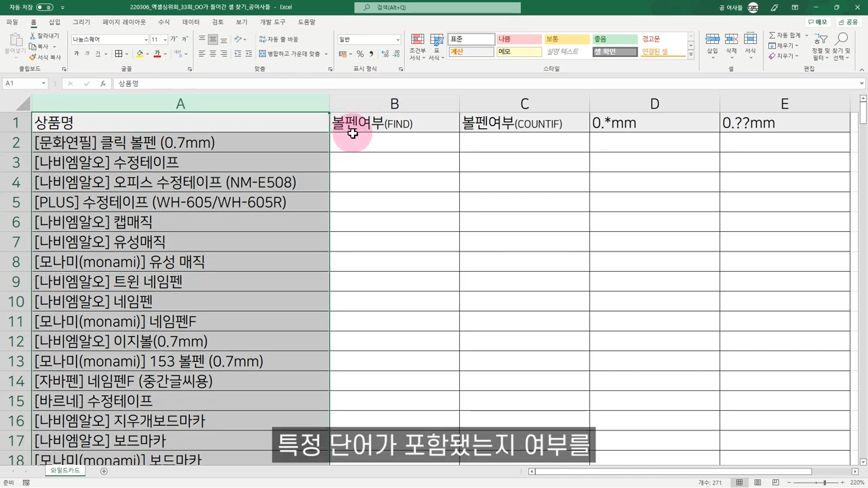The image size is (868, 488).
Task: Expand the cell styles gallery more arrow
Action: pyautogui.click(x=691, y=54)
